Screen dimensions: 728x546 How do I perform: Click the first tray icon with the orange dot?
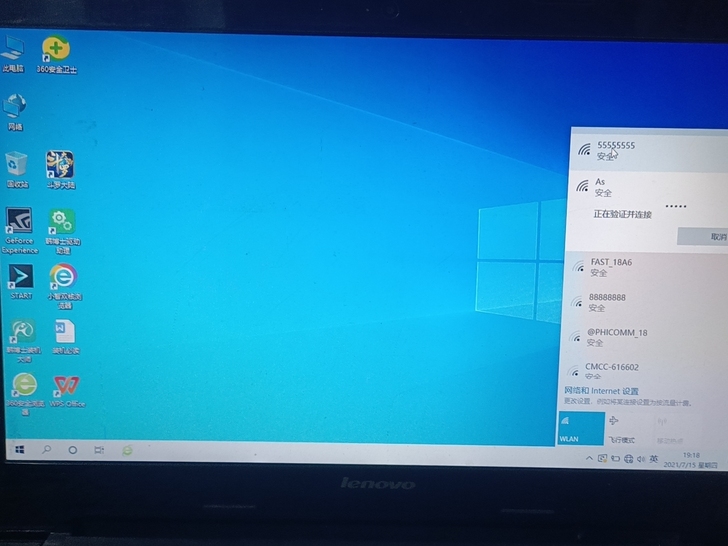click(602, 458)
